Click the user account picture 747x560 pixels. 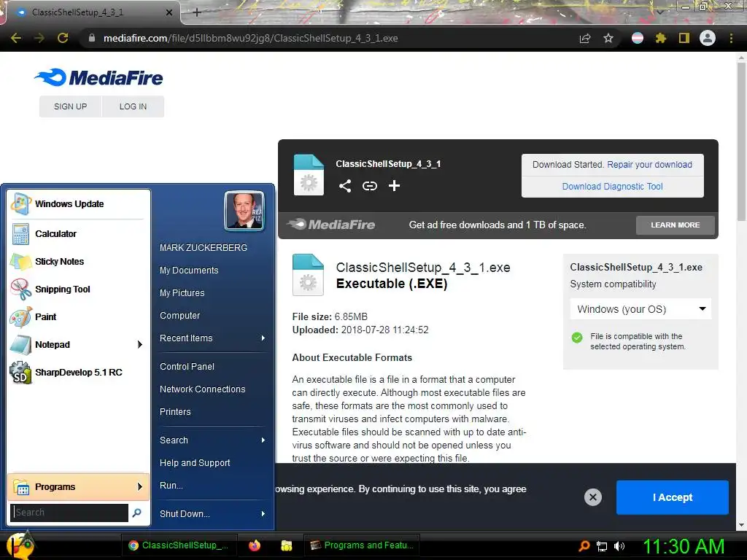click(244, 211)
